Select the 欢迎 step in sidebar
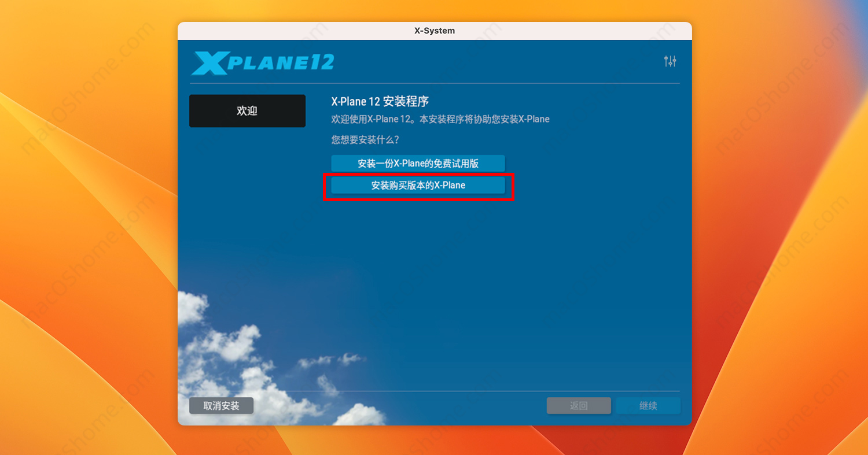Image resolution: width=868 pixels, height=455 pixels. pyautogui.click(x=247, y=111)
